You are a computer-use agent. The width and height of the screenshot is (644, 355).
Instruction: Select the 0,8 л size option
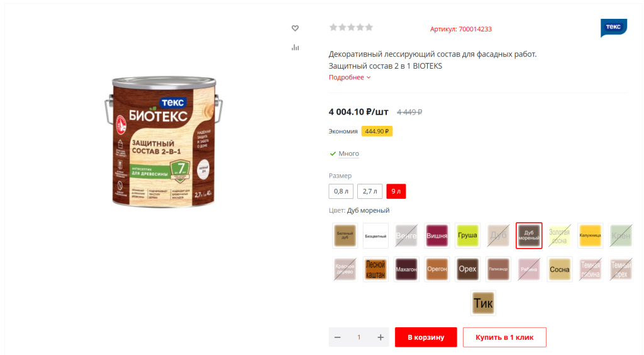click(341, 191)
